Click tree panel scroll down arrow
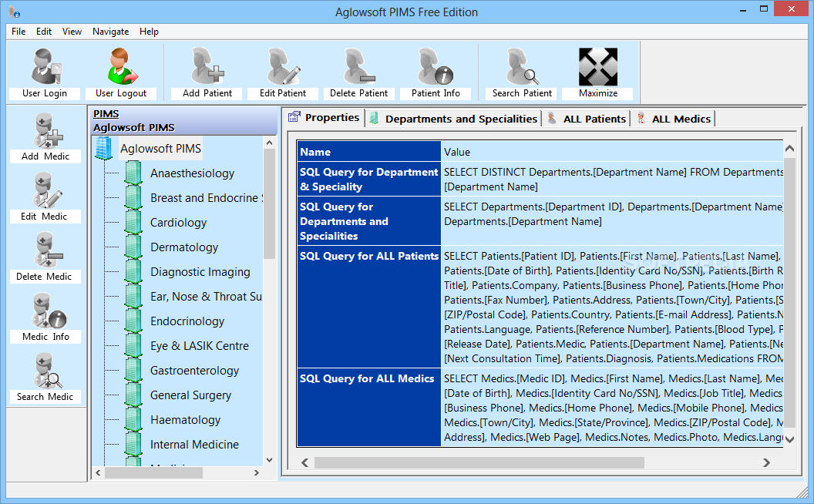Screen dimensions: 814x504 click(x=269, y=460)
